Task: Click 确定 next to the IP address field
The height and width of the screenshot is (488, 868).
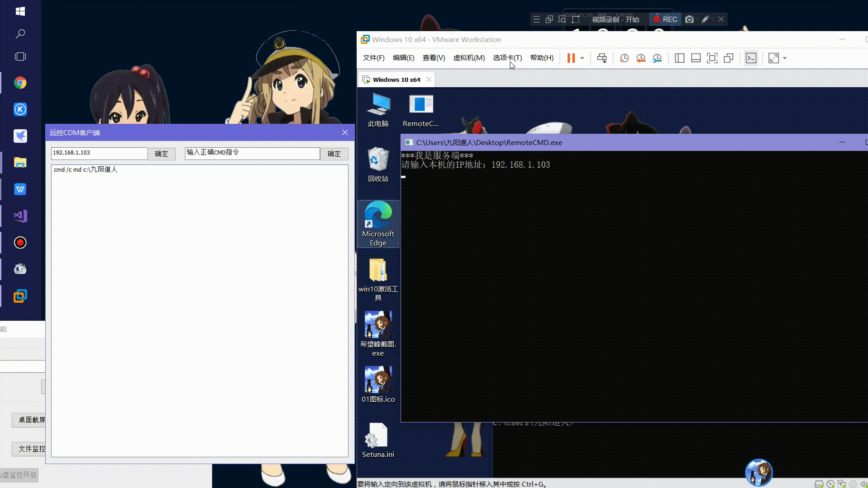Action: click(x=161, y=154)
